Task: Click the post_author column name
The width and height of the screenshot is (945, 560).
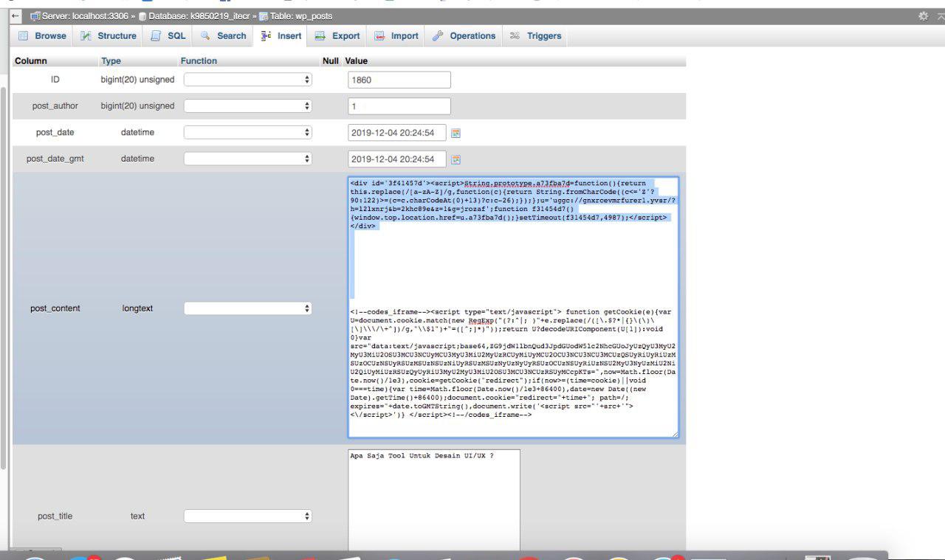Action: [55, 106]
